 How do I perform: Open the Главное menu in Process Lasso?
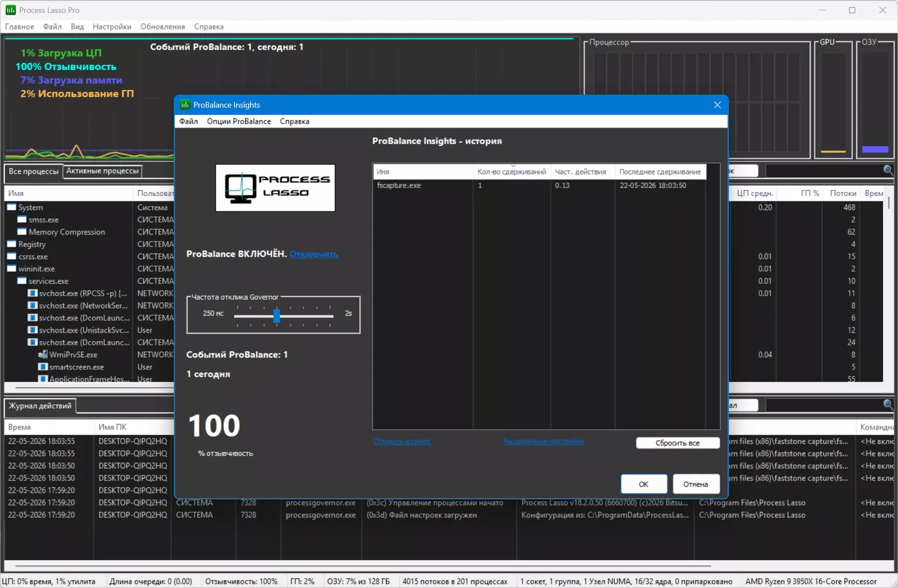(x=20, y=27)
